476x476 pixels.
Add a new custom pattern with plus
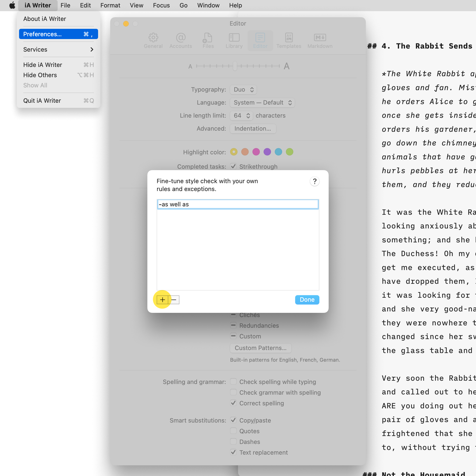162,300
